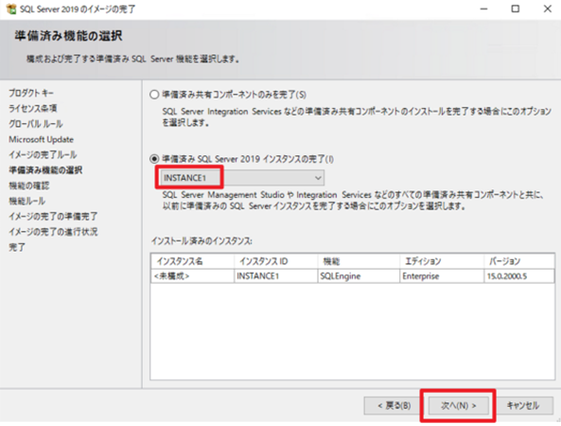Click the <未構成> cell in instances table
The height and width of the screenshot is (426, 561).
click(x=192, y=276)
